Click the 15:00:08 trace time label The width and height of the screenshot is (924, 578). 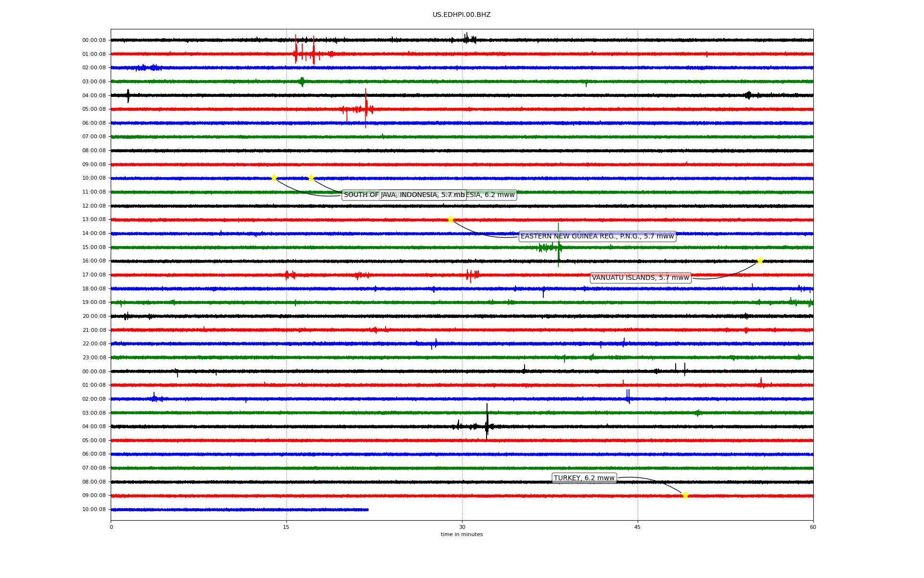94,247
